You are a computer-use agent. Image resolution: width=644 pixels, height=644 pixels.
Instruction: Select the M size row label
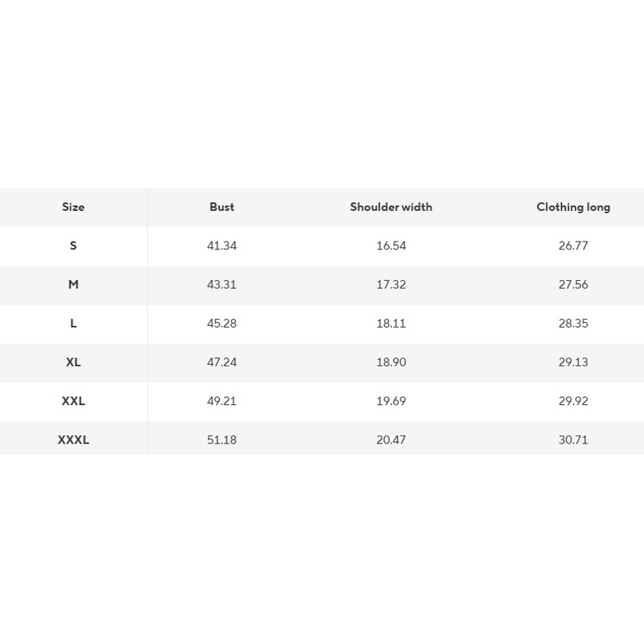pos(73,284)
